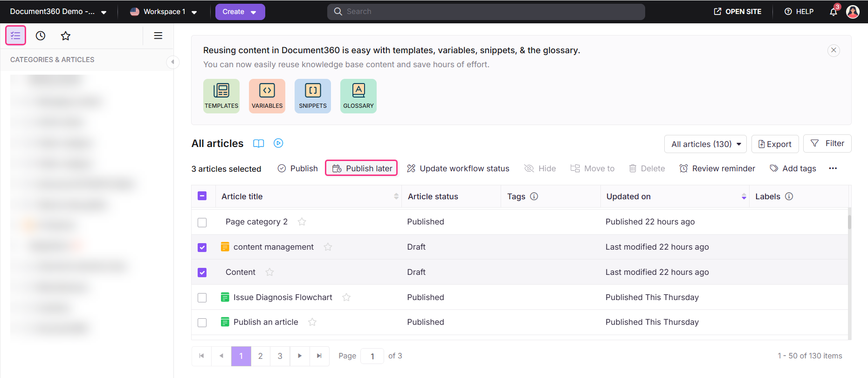Check the Page category 2 row checkbox

click(202, 223)
